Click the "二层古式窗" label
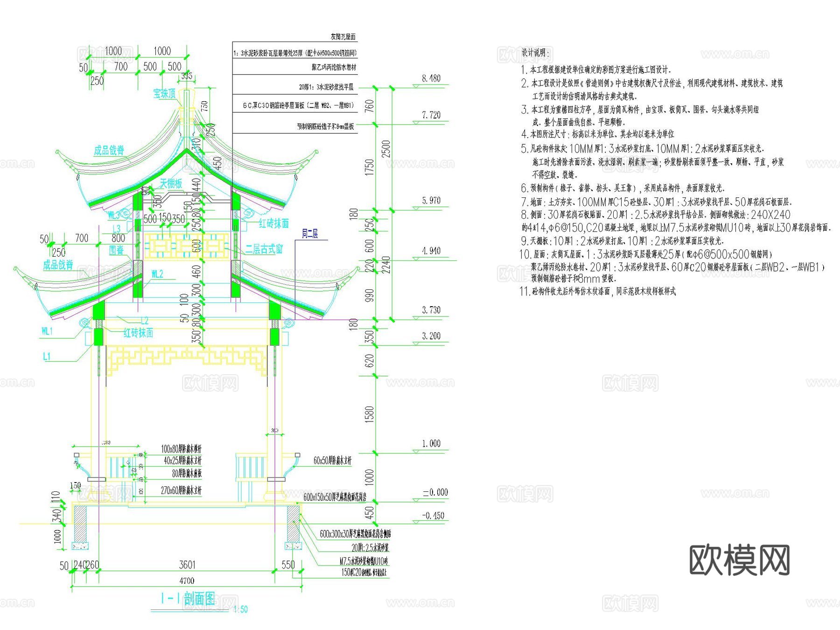Viewport: 840px width, 630px height. coord(264,249)
